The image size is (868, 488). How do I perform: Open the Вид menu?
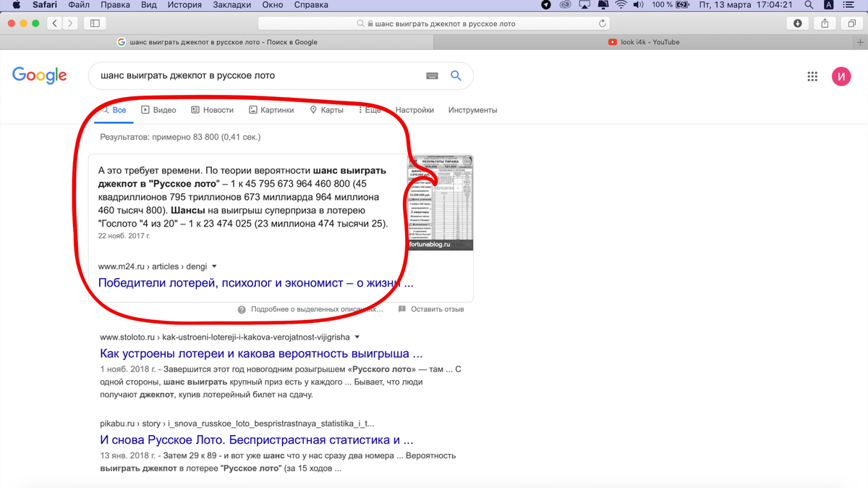[149, 5]
